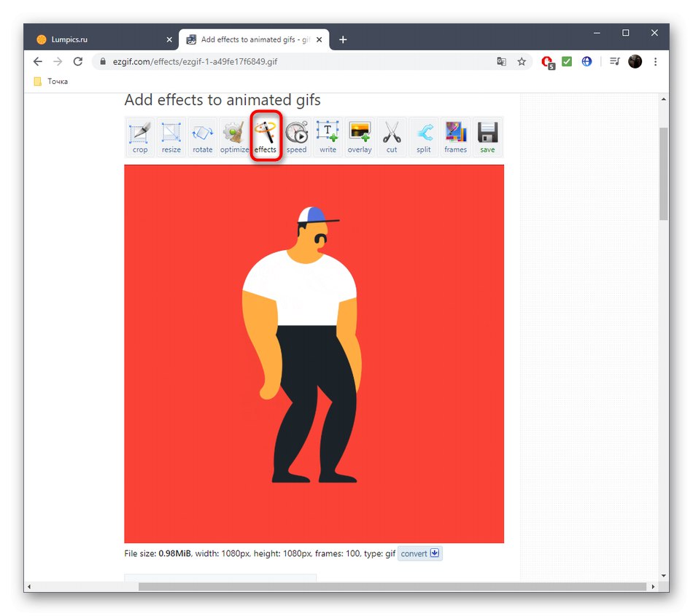Viewport: 693px width, 616px height.
Task: Save the GIF using the floppy disk icon
Action: 487,137
